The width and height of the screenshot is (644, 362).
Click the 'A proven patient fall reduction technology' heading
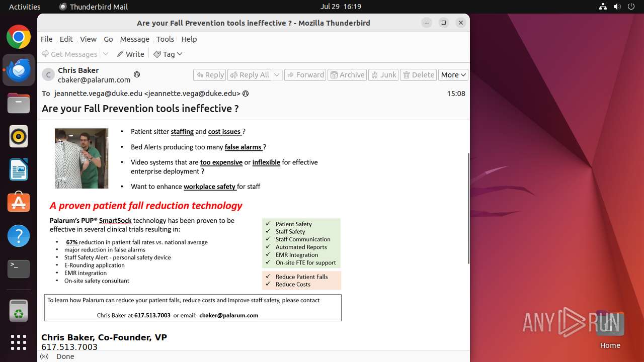pos(146,206)
